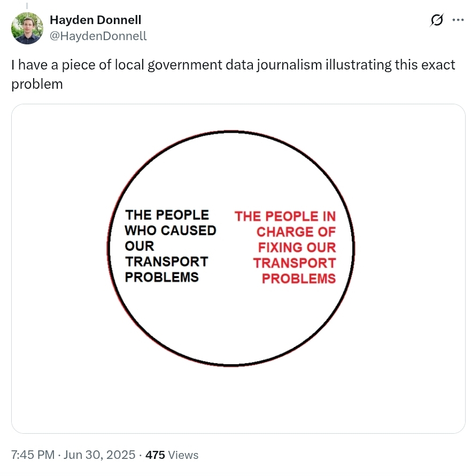
Task: Click tweet text 'local government data journalism'
Action: tap(218, 65)
